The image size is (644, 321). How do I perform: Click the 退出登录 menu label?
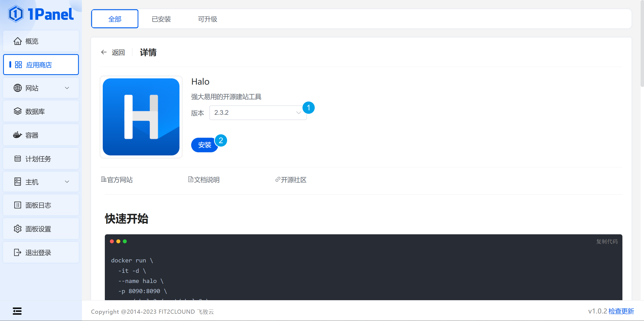(38, 253)
